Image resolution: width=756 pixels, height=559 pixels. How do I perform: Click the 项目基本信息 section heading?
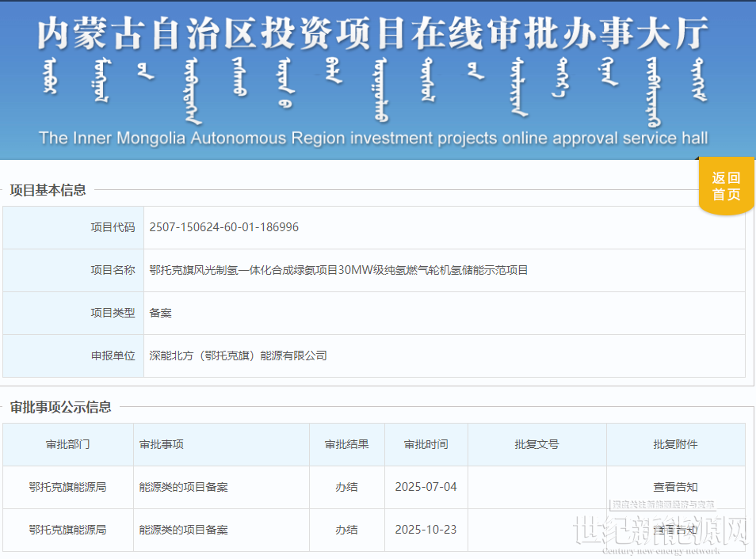tap(48, 190)
